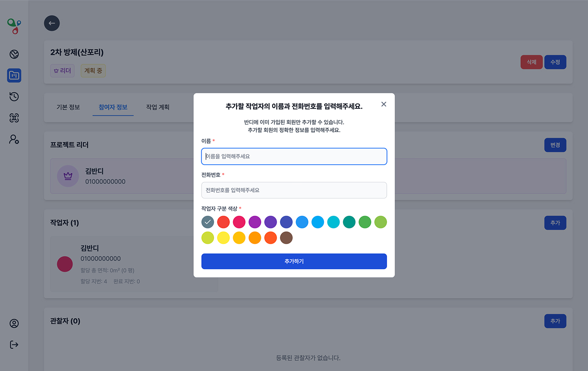Image resolution: width=588 pixels, height=371 pixels.
Task: Switch to the 작업 계획 tab
Action: (158, 107)
